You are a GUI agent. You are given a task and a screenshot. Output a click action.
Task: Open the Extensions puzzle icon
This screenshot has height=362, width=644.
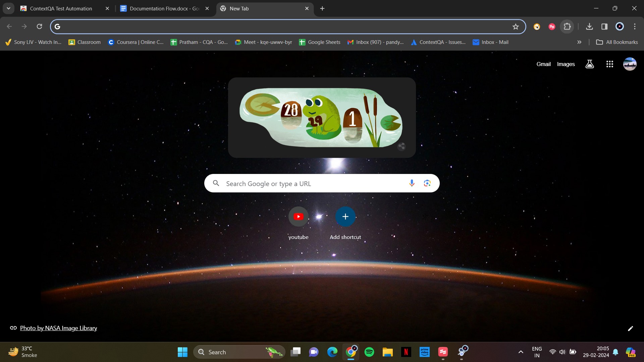click(x=567, y=26)
